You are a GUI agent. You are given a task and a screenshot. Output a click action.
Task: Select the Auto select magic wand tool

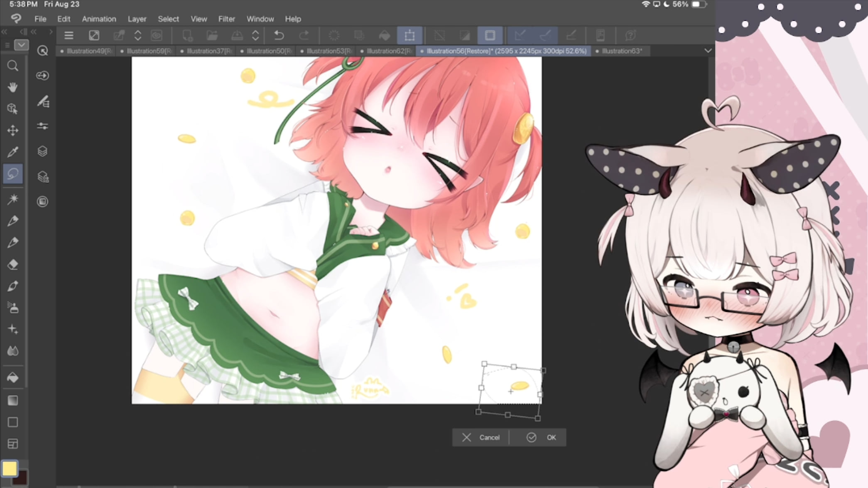coord(13,199)
